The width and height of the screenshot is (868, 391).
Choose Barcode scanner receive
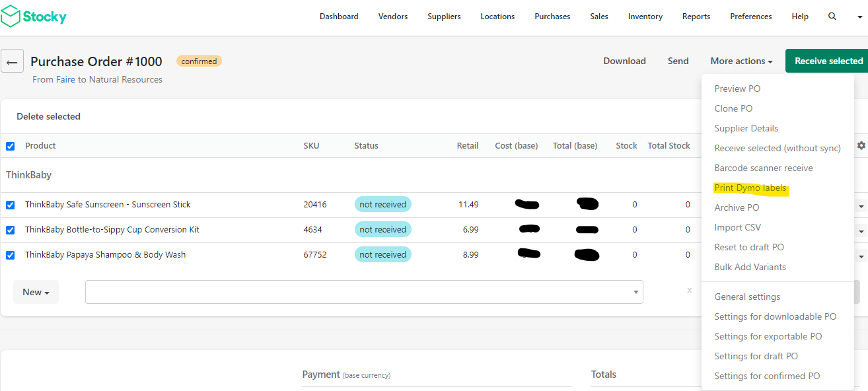point(764,168)
